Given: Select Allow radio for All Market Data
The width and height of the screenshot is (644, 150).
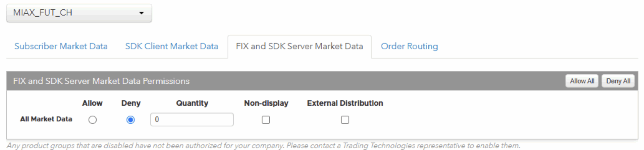Looking at the screenshot, I should coord(93,120).
